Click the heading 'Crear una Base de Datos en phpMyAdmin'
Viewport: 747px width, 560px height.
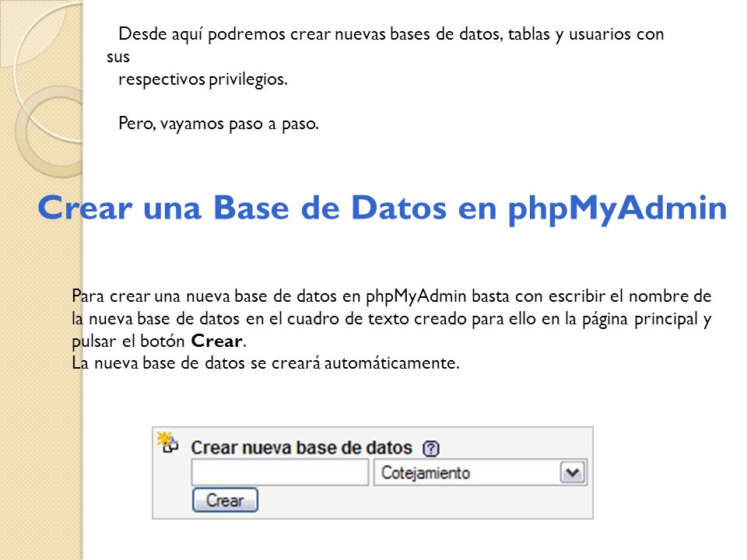point(382,208)
